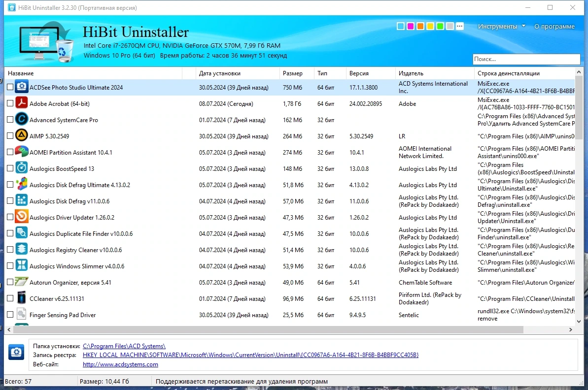Tick the checkbox for Advanced SystemCare Pro
This screenshot has height=390, width=588.
10,120
